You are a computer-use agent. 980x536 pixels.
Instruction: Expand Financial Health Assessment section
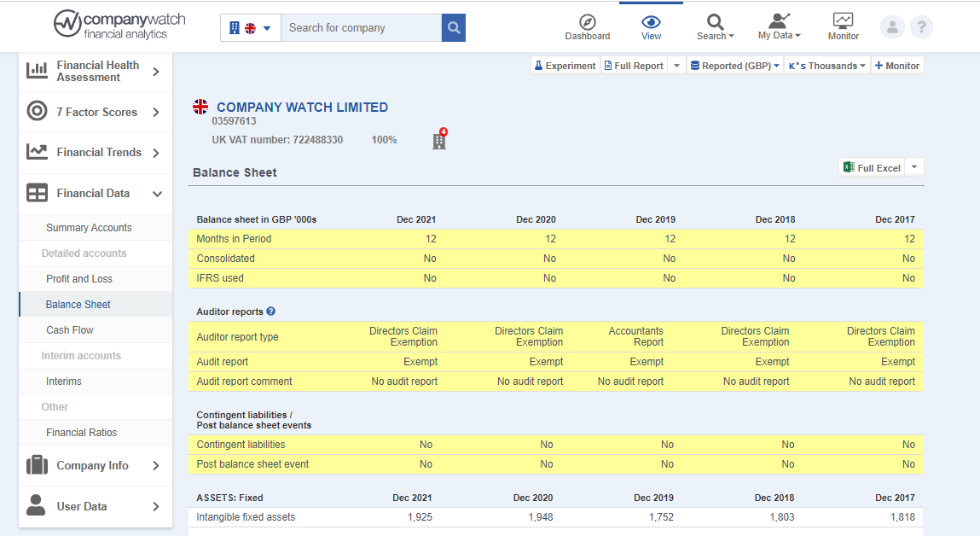[95, 72]
